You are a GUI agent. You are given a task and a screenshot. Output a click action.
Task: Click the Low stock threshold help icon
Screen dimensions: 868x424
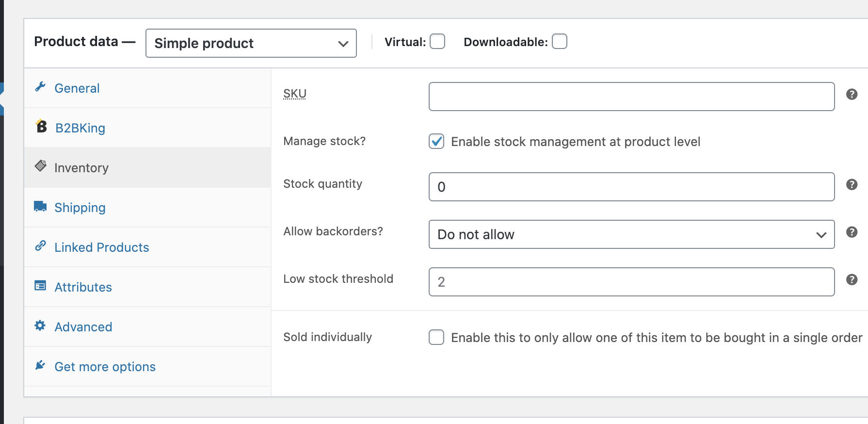click(x=852, y=279)
